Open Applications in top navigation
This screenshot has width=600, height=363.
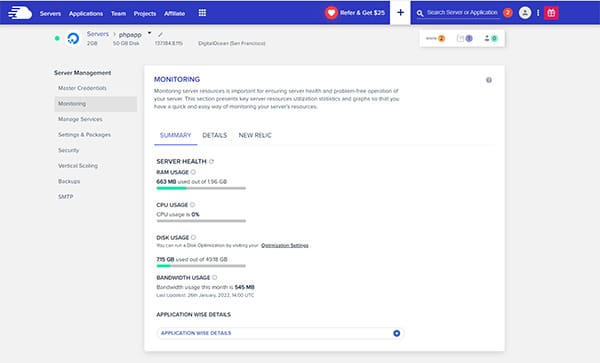[86, 13]
